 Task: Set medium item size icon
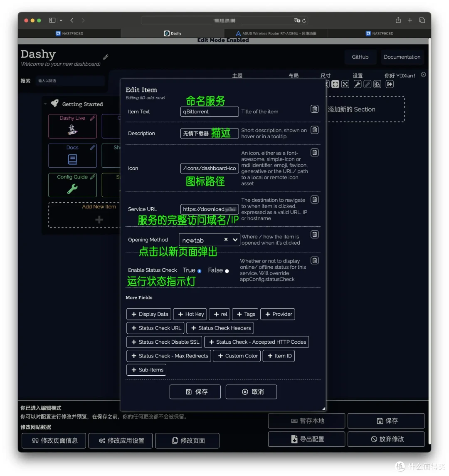[335, 84]
